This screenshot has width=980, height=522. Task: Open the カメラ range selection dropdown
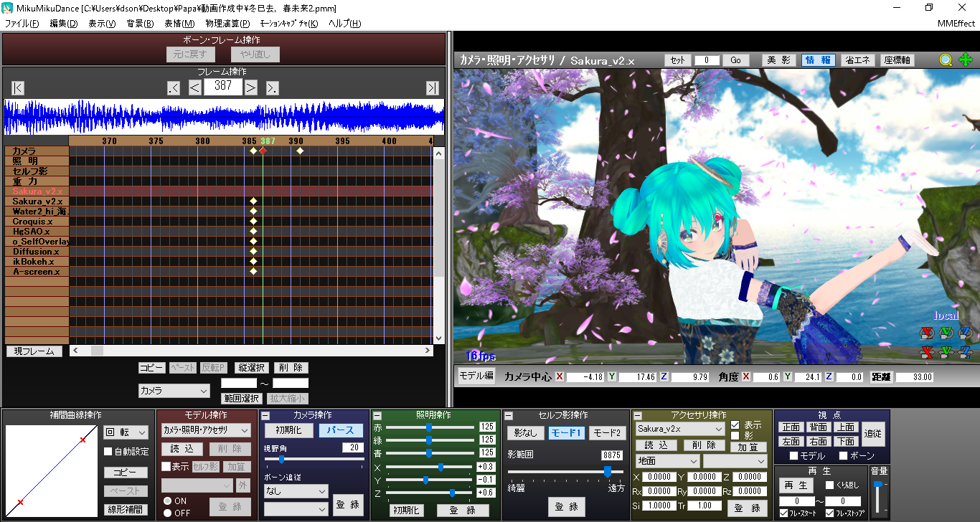pos(174,391)
